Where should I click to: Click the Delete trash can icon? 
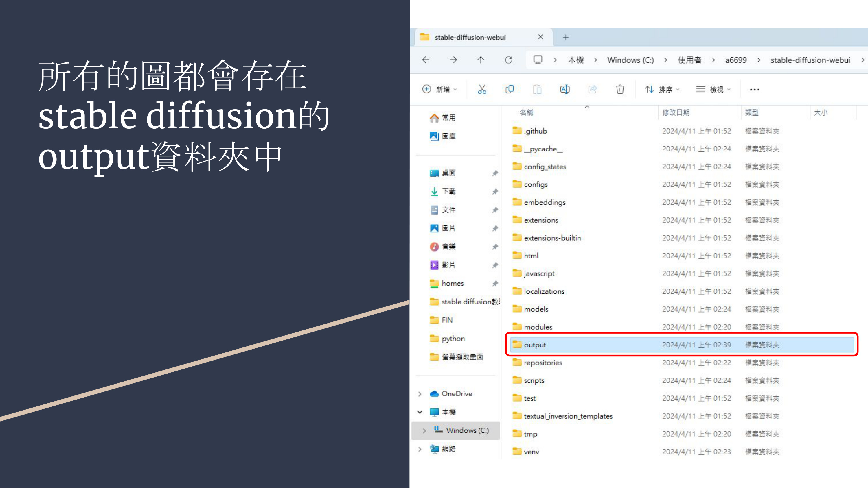(620, 89)
